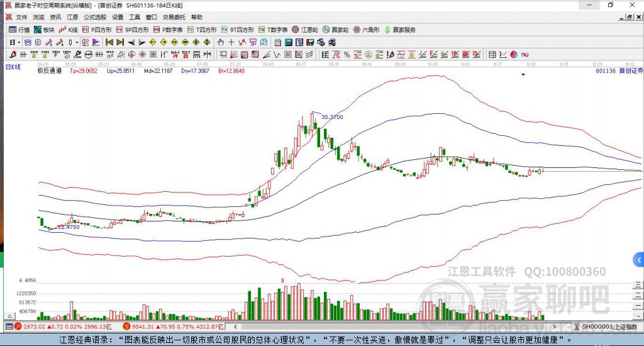Launch the 江恩轮 Gann wheel

coord(305,30)
